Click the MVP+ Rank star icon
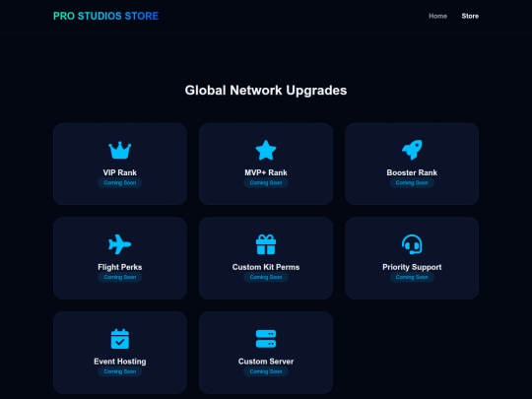This screenshot has height=399, width=532. click(x=266, y=150)
